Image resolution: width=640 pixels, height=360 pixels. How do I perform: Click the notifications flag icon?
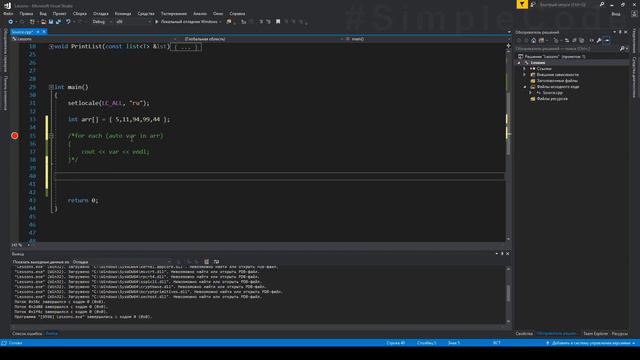click(522, 4)
